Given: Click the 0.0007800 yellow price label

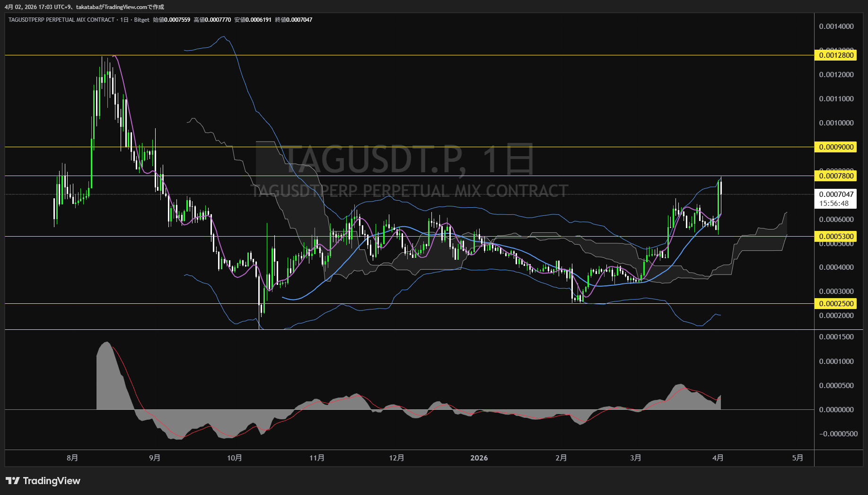Looking at the screenshot, I should pyautogui.click(x=836, y=176).
